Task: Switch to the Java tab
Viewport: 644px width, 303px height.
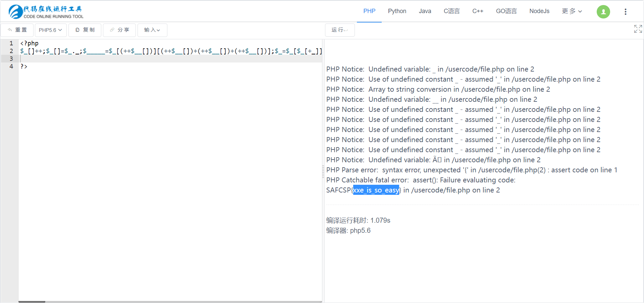Action: 425,11
